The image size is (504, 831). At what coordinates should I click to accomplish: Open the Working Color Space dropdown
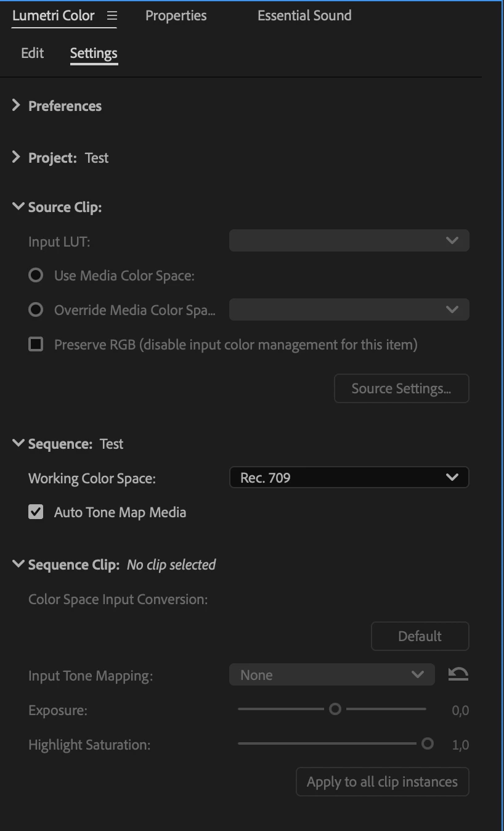pos(349,478)
